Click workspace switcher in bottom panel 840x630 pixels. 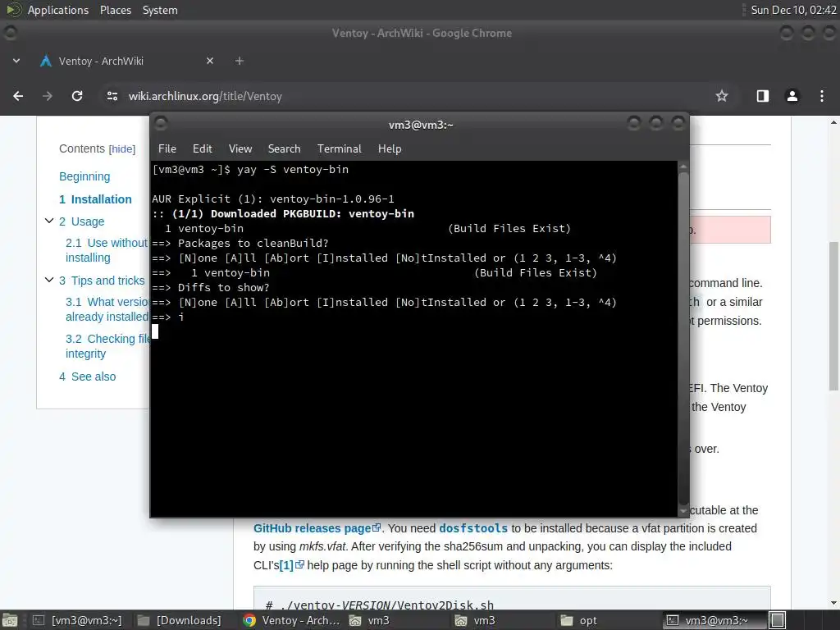point(778,620)
